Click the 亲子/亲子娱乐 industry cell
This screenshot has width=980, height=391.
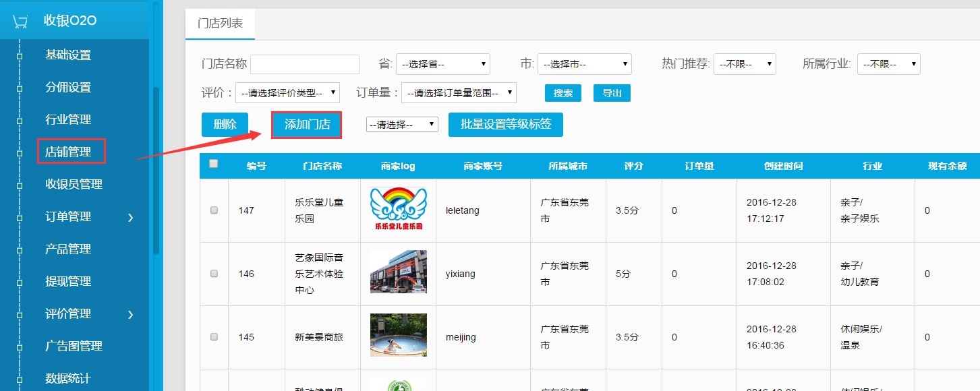860,210
